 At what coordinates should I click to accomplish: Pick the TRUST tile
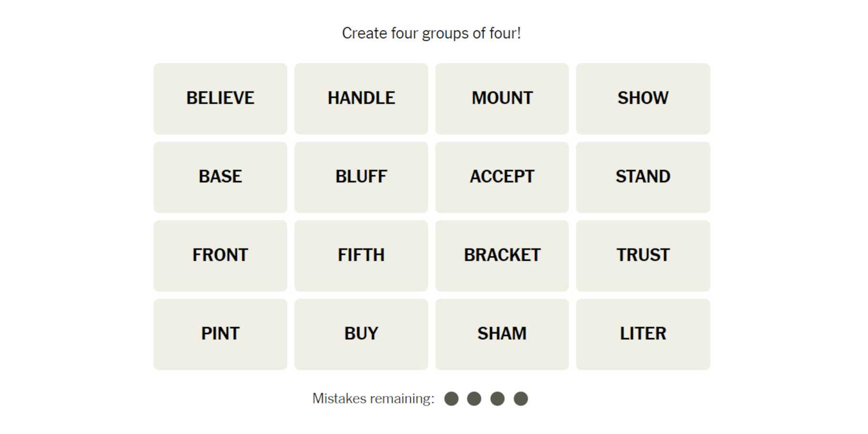[643, 255]
